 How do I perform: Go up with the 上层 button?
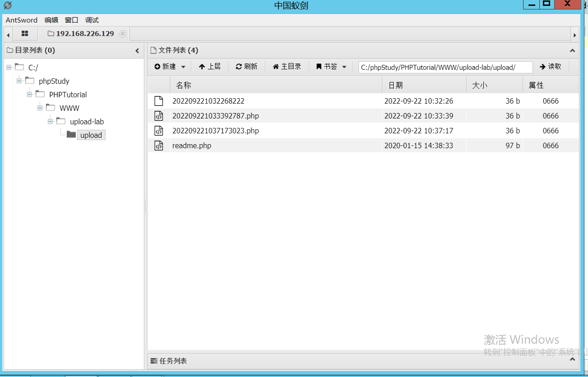210,67
